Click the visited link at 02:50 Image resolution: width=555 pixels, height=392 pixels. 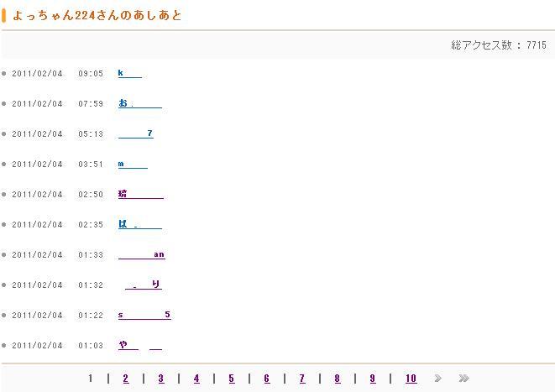coord(140,195)
